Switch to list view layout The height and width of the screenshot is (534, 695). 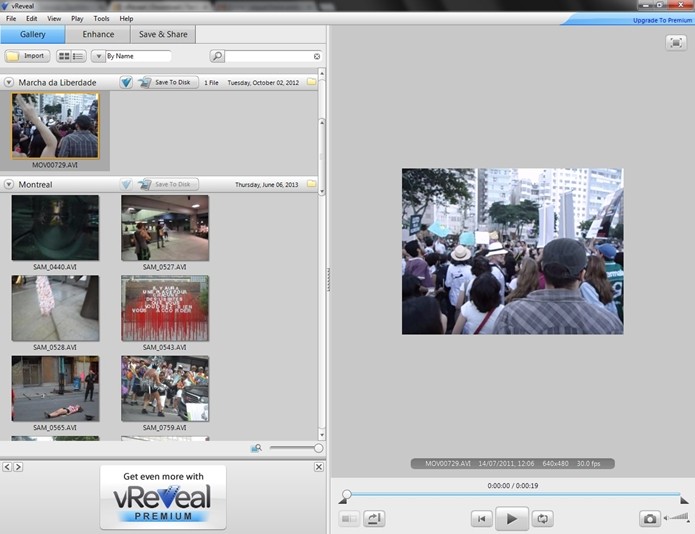click(x=78, y=56)
